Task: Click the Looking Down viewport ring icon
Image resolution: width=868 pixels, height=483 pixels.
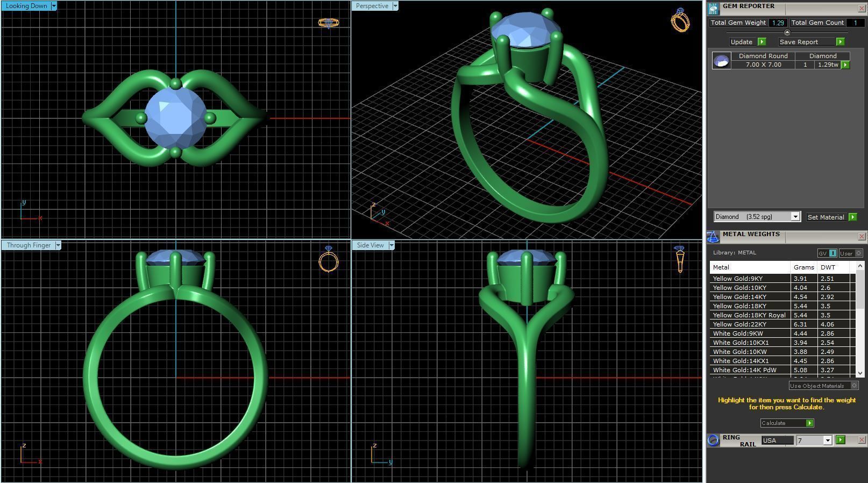Action: tap(329, 23)
